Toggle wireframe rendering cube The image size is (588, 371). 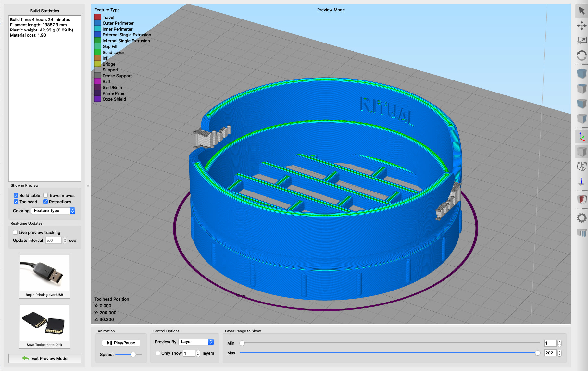(582, 166)
